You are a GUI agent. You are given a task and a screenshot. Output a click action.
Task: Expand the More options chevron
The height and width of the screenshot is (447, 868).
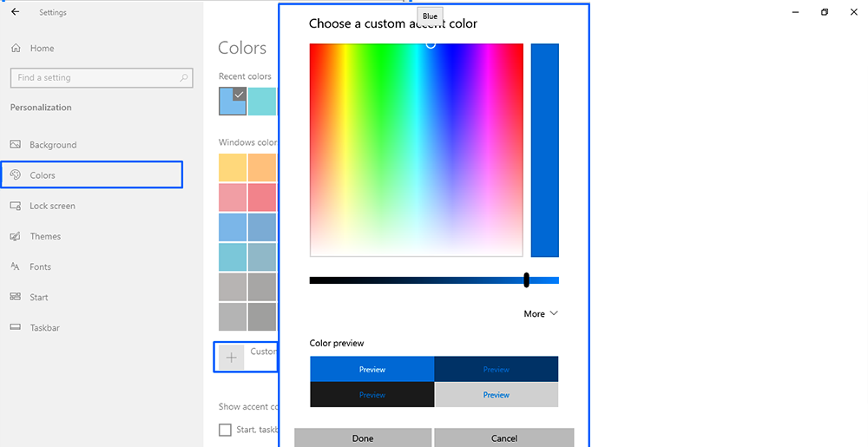(554, 313)
